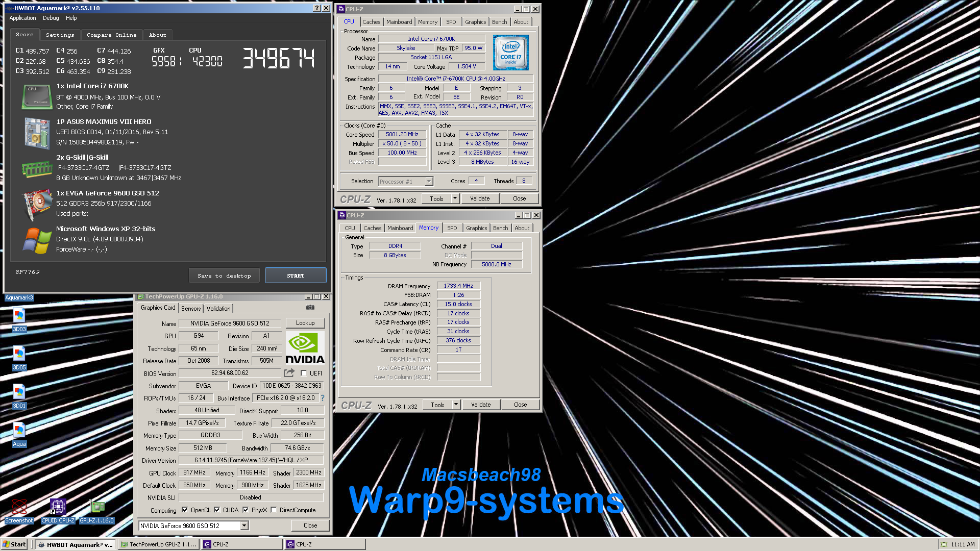Switch to TechPowerUp GPU-Z taskbar item
980x551 pixels.
point(158,544)
